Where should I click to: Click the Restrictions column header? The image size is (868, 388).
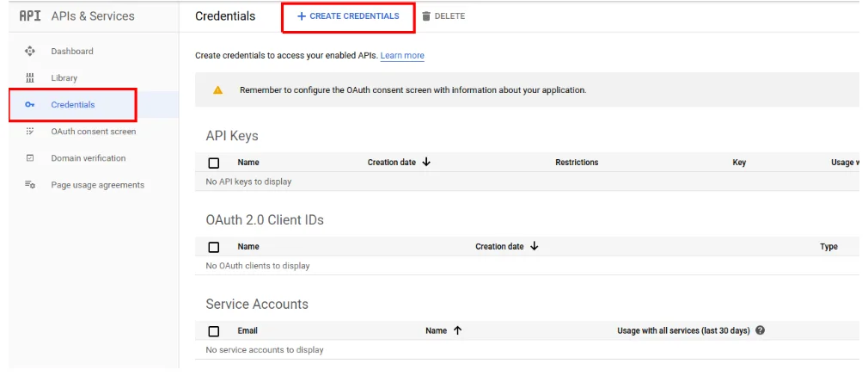[x=577, y=163]
